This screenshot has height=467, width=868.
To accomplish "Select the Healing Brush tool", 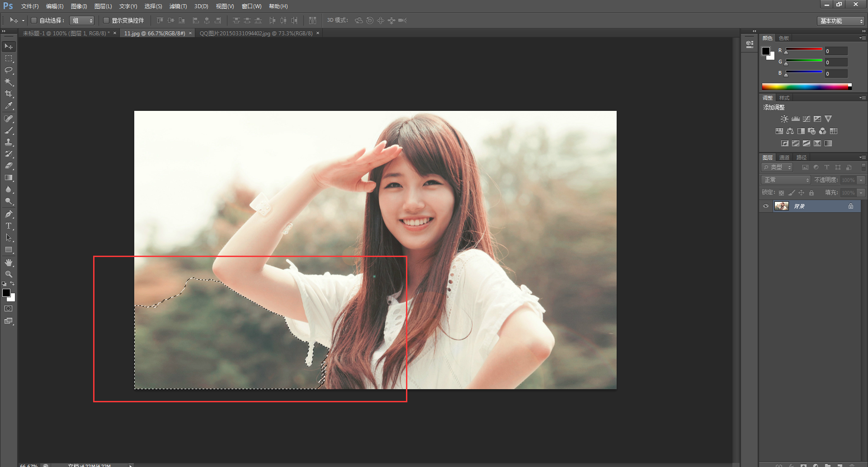I will click(9, 119).
